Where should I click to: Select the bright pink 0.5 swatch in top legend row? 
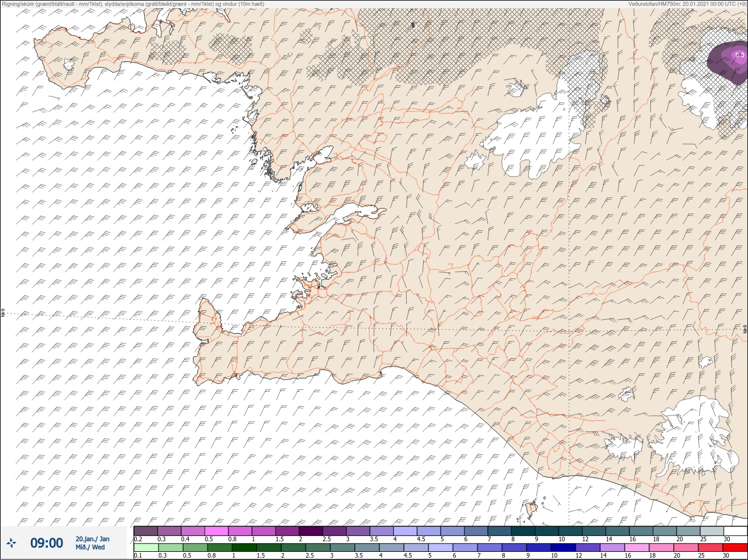[x=217, y=531]
